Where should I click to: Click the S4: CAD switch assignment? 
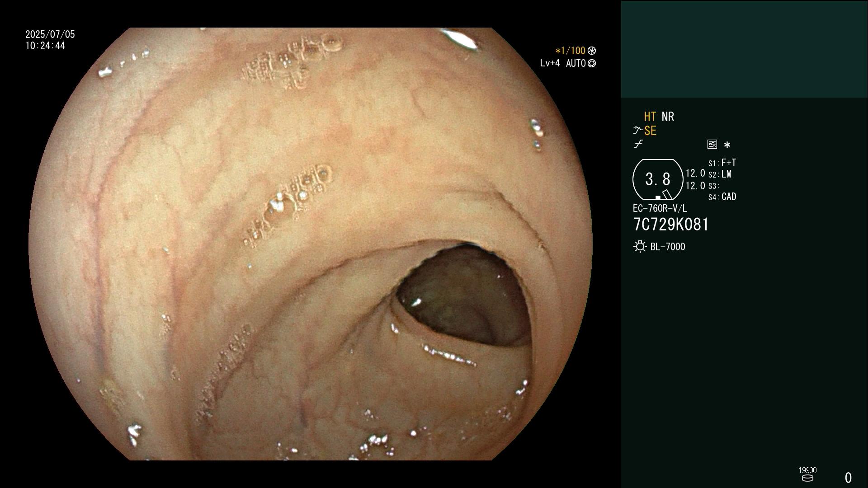(x=722, y=197)
